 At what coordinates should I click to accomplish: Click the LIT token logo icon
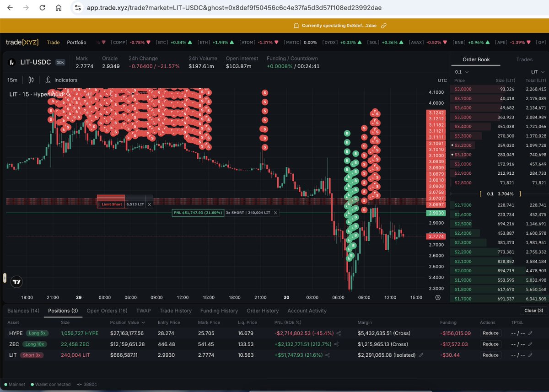tap(11, 62)
